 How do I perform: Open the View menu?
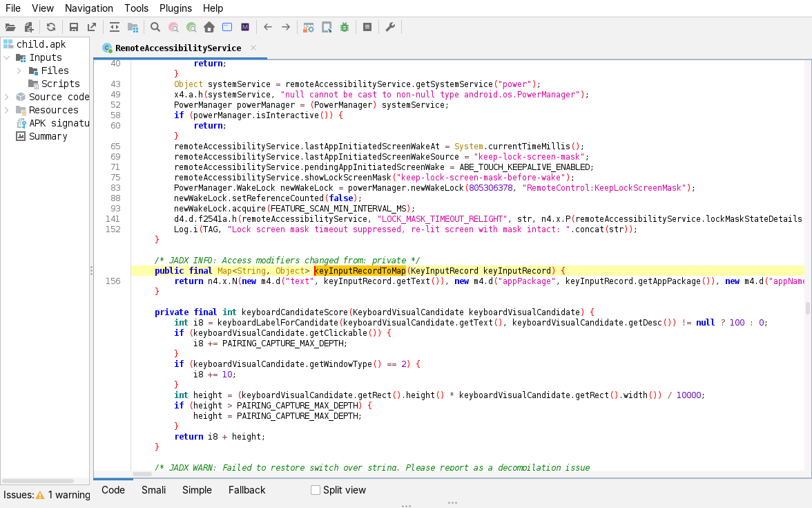[x=43, y=8]
